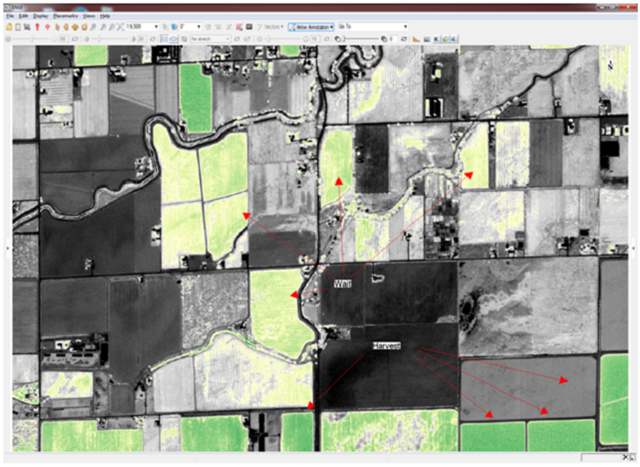Select the Pan hand tool
The image size is (640, 467).
point(68,27)
